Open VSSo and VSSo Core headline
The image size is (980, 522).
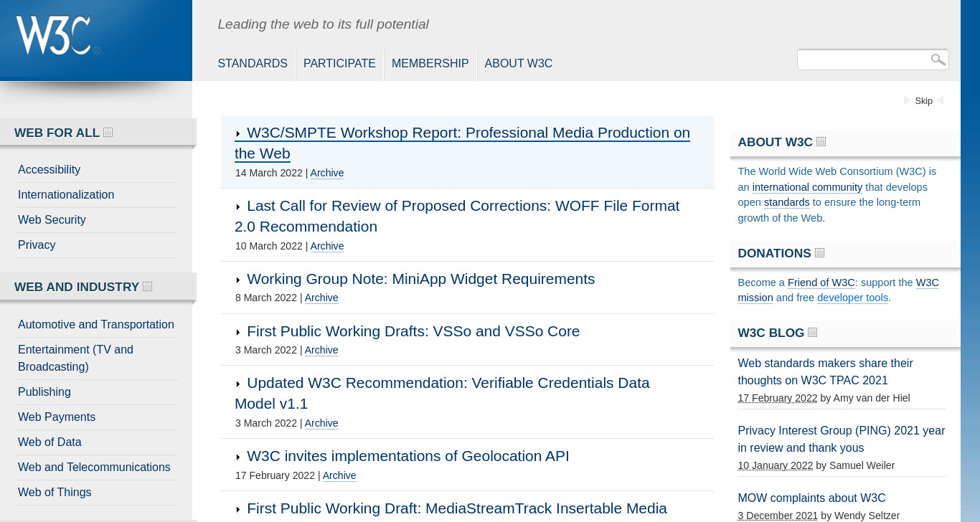pos(413,331)
